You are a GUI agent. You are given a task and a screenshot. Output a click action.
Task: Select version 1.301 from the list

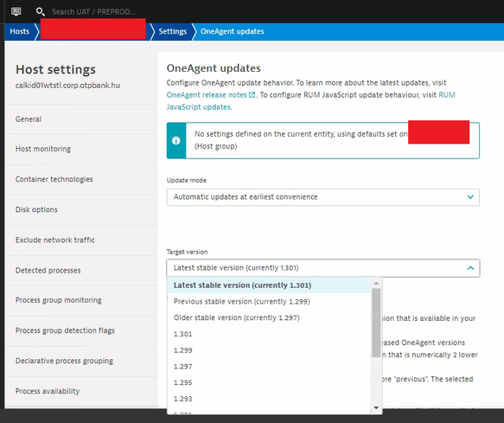tap(270, 334)
